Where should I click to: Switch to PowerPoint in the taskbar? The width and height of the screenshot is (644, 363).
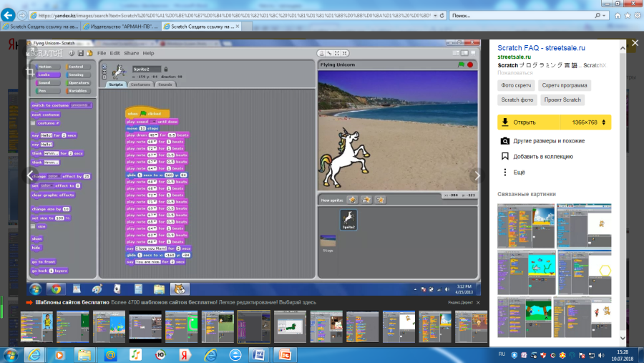[285, 355]
